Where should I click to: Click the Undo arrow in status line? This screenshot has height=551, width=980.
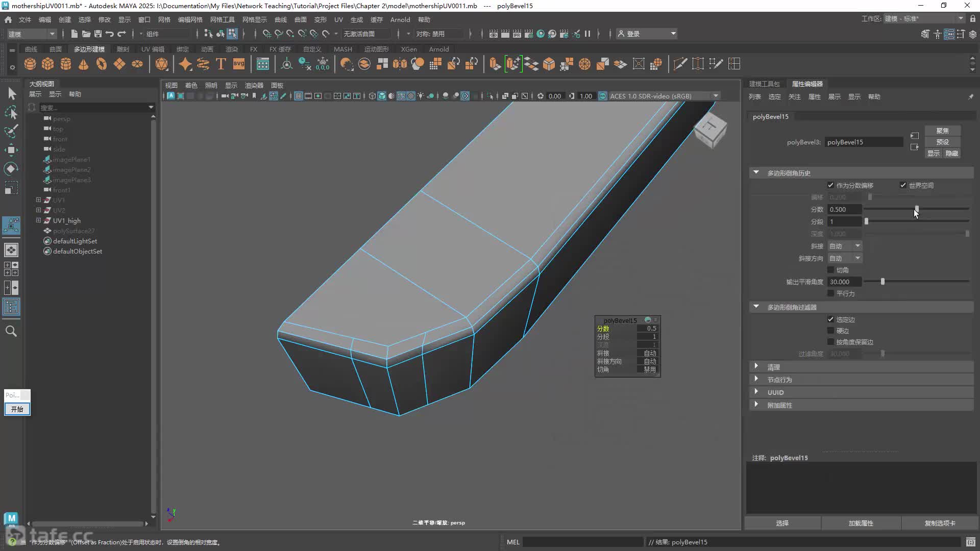click(x=110, y=34)
